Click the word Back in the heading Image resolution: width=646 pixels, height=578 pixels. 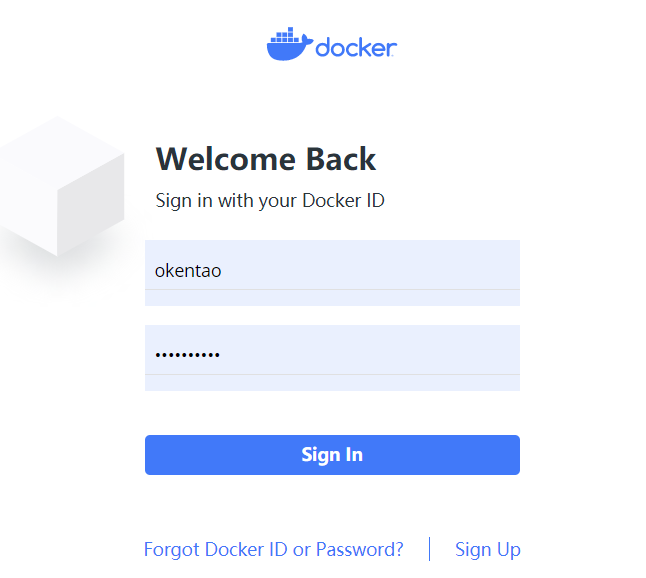(x=341, y=159)
